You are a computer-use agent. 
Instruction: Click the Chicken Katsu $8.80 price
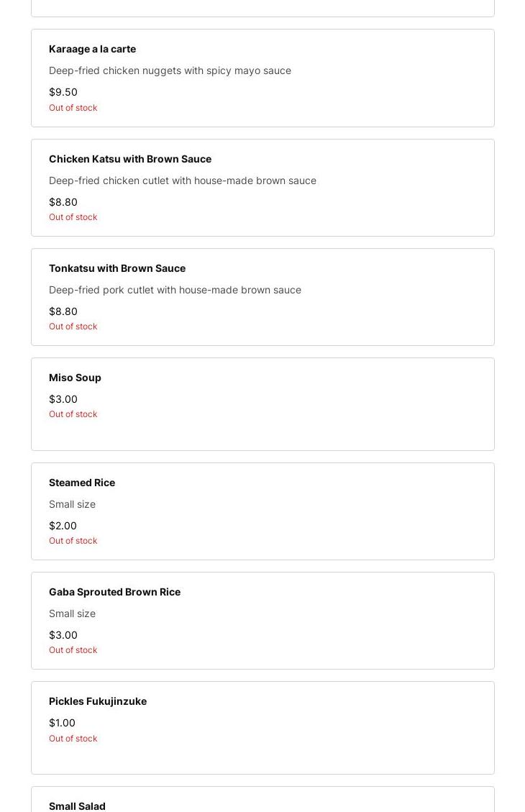tap(63, 202)
